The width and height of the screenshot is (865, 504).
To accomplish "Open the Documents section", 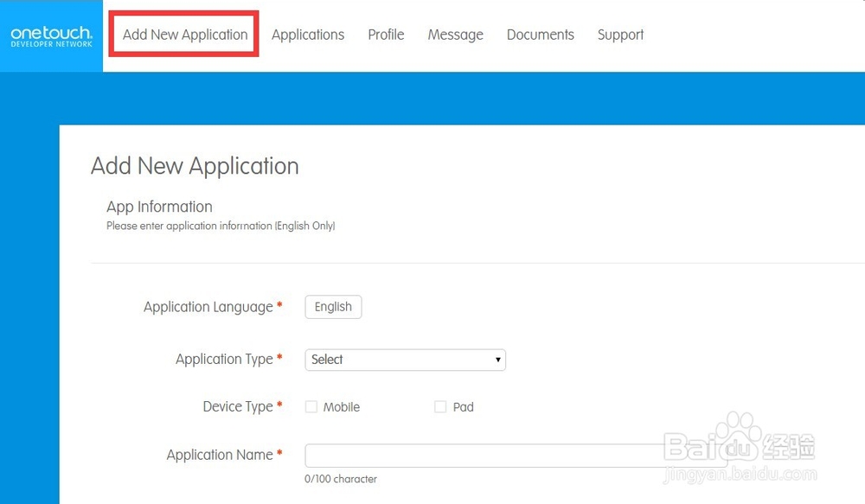I will (x=541, y=35).
